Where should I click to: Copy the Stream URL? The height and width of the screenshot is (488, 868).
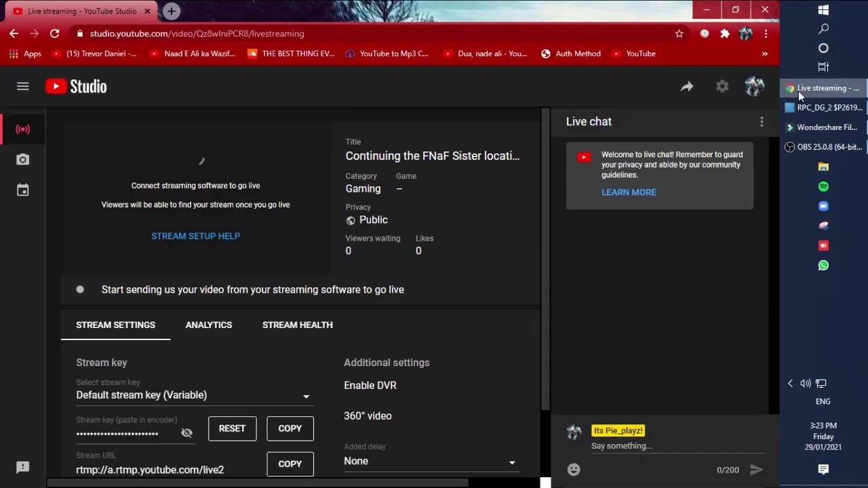click(x=290, y=464)
